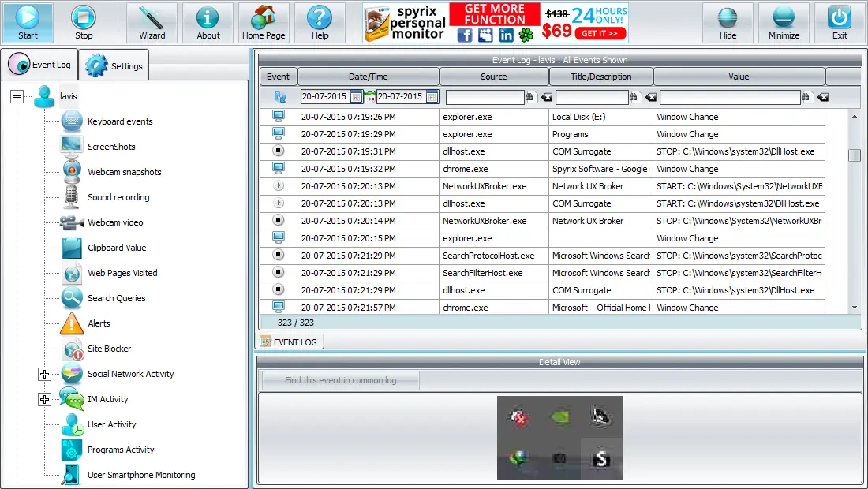Click the Start monitoring button
Image resolution: width=868 pixels, height=489 pixels.
pos(28,23)
